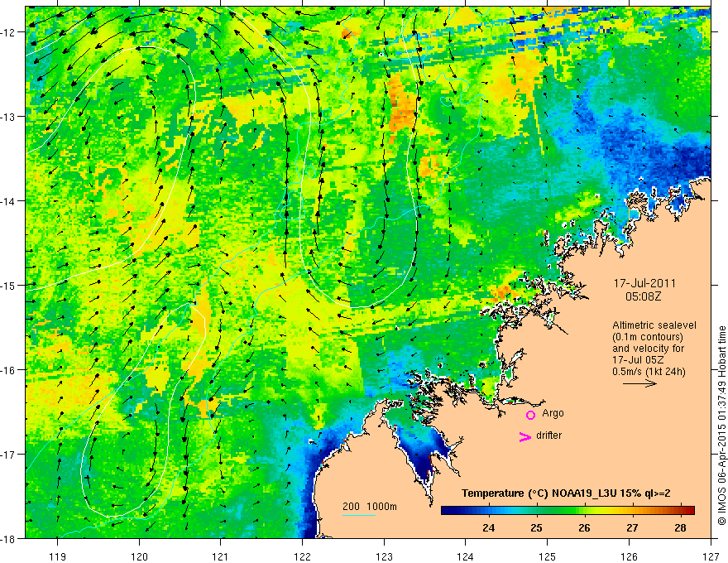This screenshot has width=728, height=563.
Task: Click the 0.5m/s velocity scale arrow
Action: tap(639, 383)
